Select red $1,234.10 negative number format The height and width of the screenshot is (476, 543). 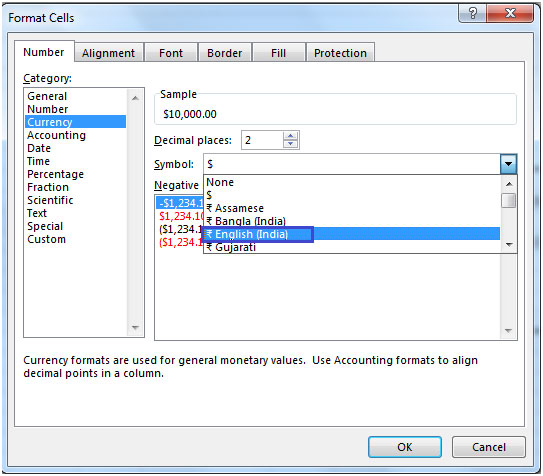(180, 216)
